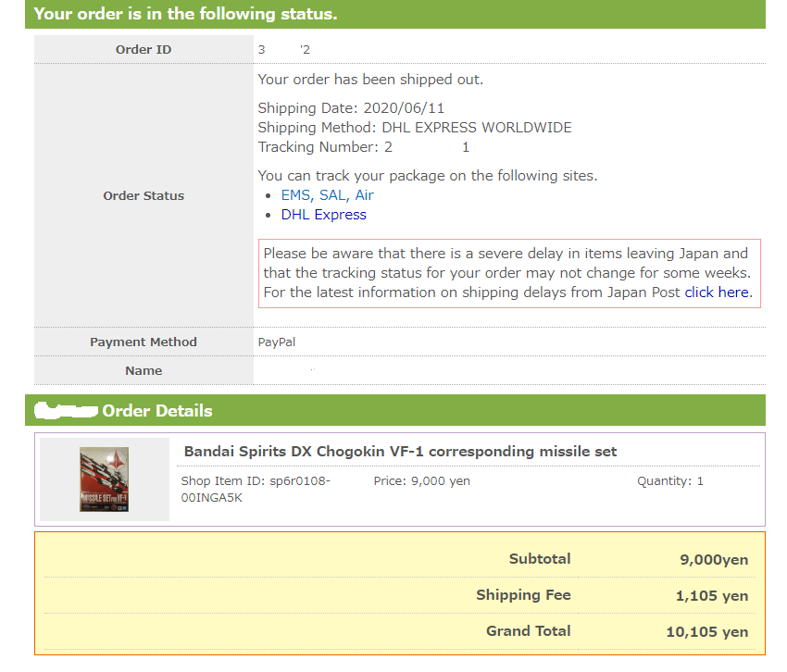Select the Grand Total 10,105 yen amount
The height and width of the screenshot is (672, 787).
click(707, 632)
